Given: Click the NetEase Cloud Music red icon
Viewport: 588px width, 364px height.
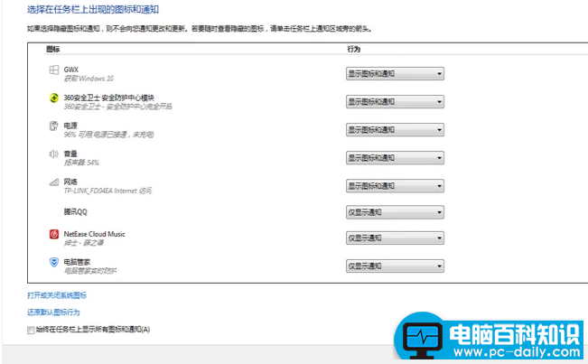Looking at the screenshot, I should click(x=54, y=234).
